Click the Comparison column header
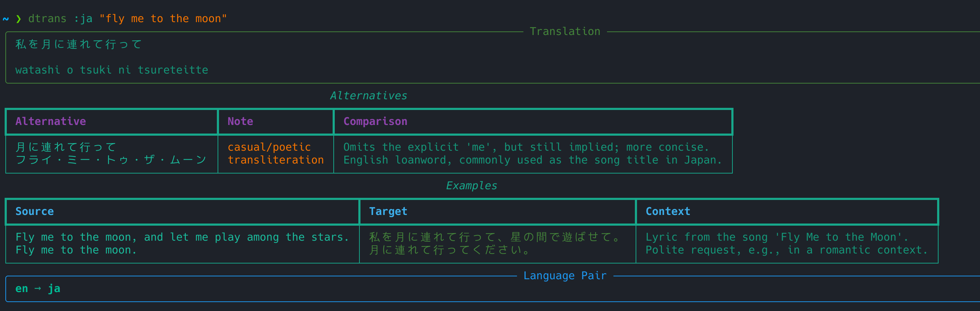 [375, 121]
